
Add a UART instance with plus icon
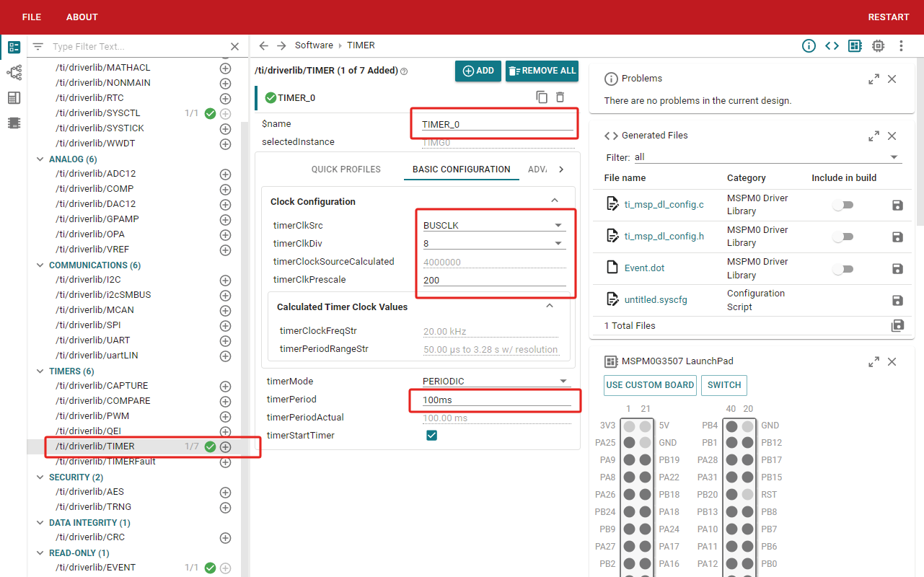(225, 340)
